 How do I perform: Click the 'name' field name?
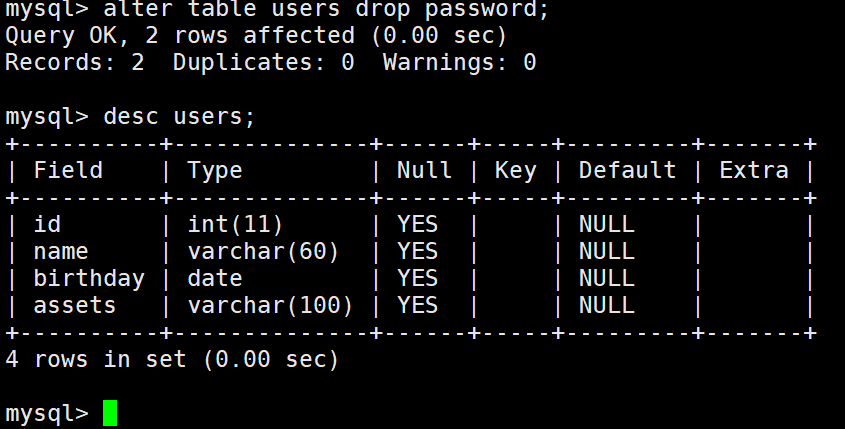click(x=61, y=251)
